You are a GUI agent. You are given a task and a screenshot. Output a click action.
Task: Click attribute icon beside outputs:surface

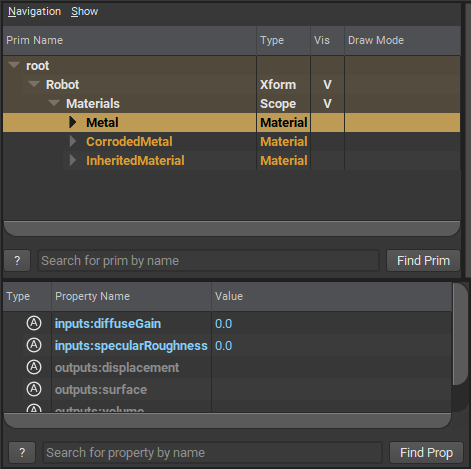pyautogui.click(x=34, y=389)
